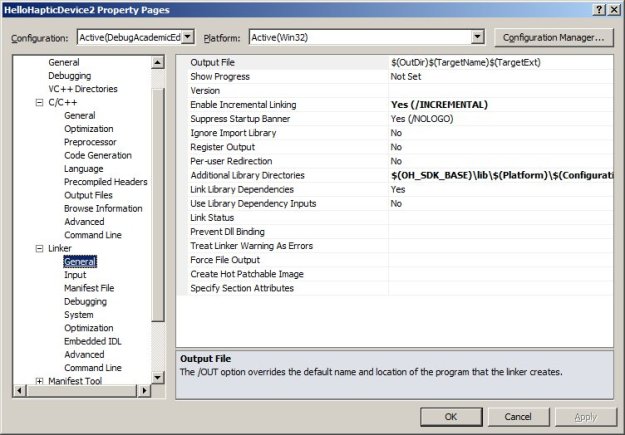
Task: Select Preprocessor under C/C++
Action: pyautogui.click(x=89, y=142)
